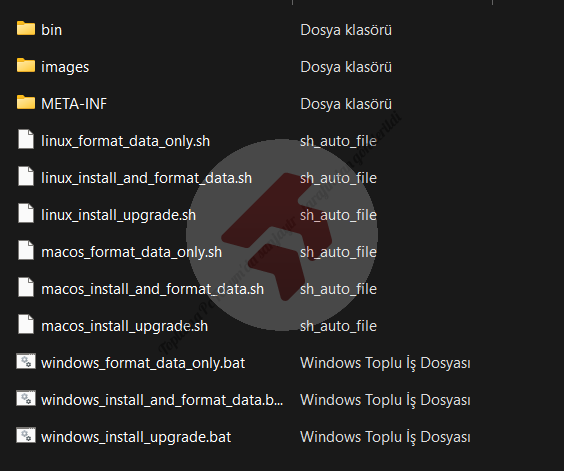The height and width of the screenshot is (471, 564).
Task: Click the macos_install_upgrade.sh file icon
Action: (x=26, y=324)
